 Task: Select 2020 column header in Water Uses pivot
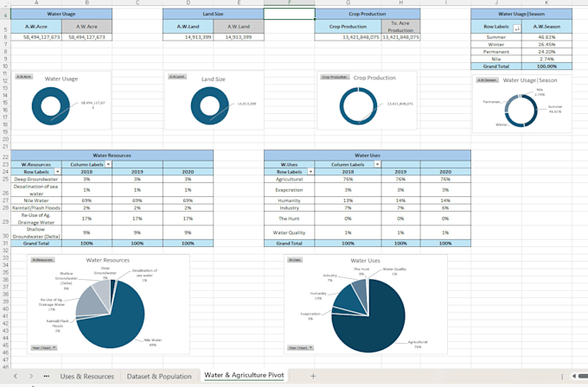coord(445,172)
